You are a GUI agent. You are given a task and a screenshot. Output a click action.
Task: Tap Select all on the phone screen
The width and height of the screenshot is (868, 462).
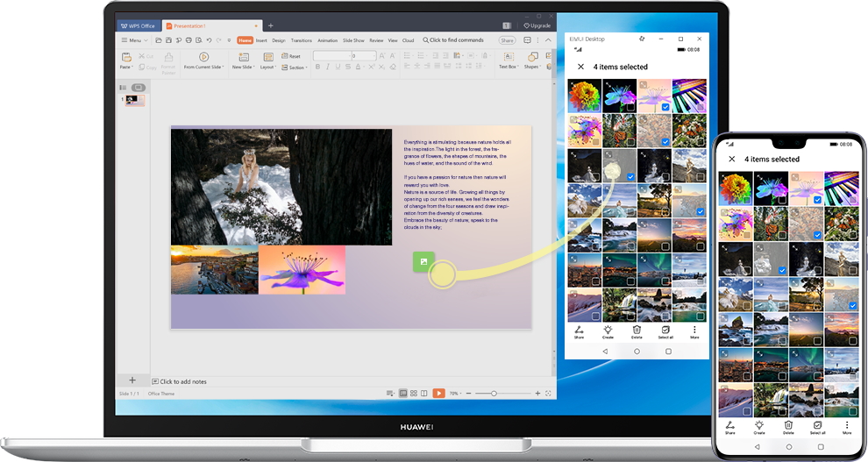click(817, 426)
